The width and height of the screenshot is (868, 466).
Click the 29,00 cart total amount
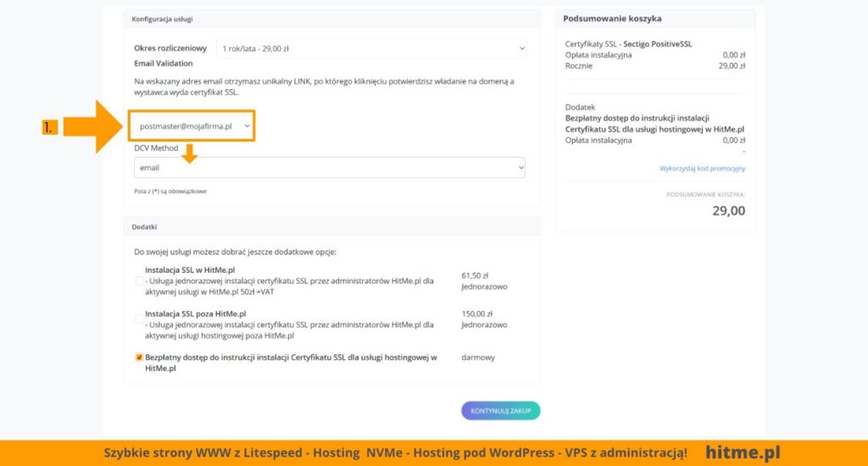pyautogui.click(x=728, y=211)
